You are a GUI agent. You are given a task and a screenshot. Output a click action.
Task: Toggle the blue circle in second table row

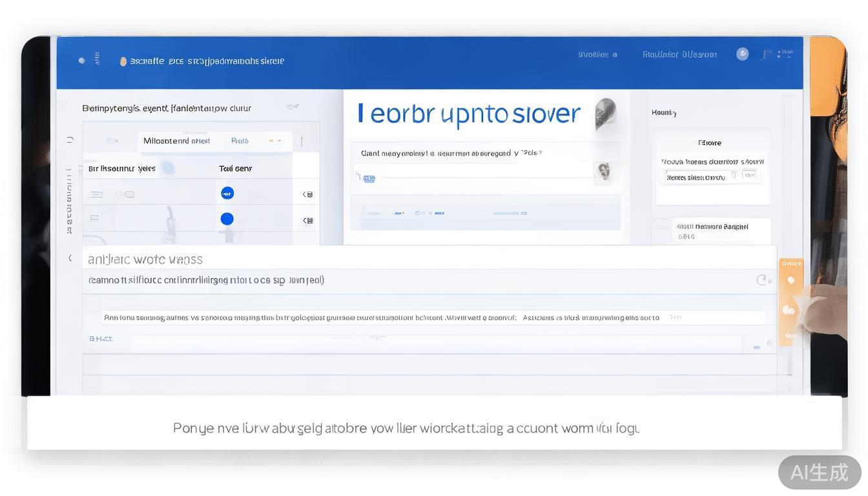coord(227,219)
